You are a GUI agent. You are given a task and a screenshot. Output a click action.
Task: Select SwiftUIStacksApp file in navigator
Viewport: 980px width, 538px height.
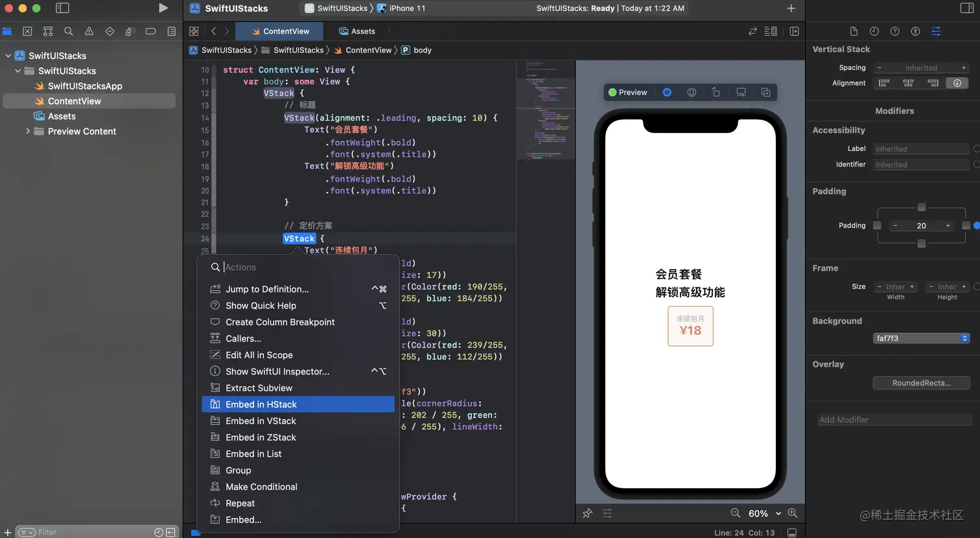click(x=85, y=86)
